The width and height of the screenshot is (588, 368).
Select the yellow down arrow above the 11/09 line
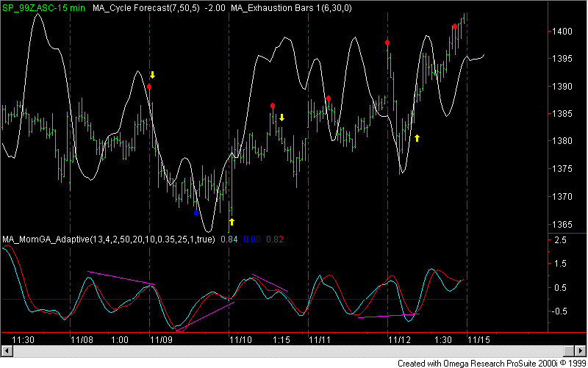tap(152, 75)
